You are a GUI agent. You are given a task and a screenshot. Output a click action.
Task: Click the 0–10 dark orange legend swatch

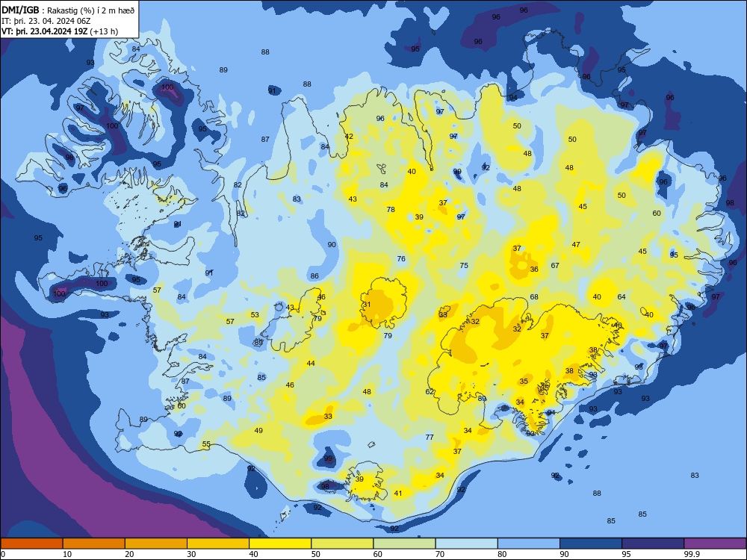click(x=31, y=544)
